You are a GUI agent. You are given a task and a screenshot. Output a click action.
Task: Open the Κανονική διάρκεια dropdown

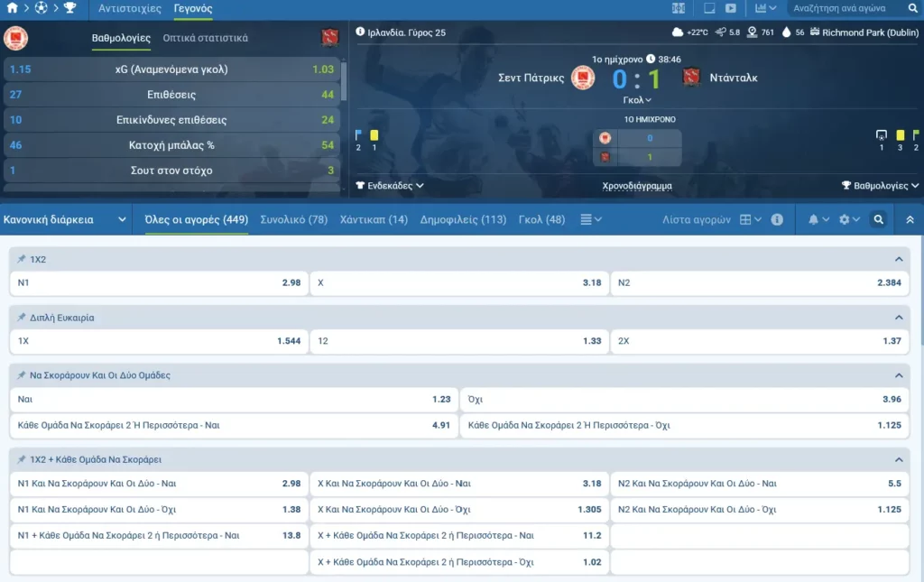(x=65, y=219)
